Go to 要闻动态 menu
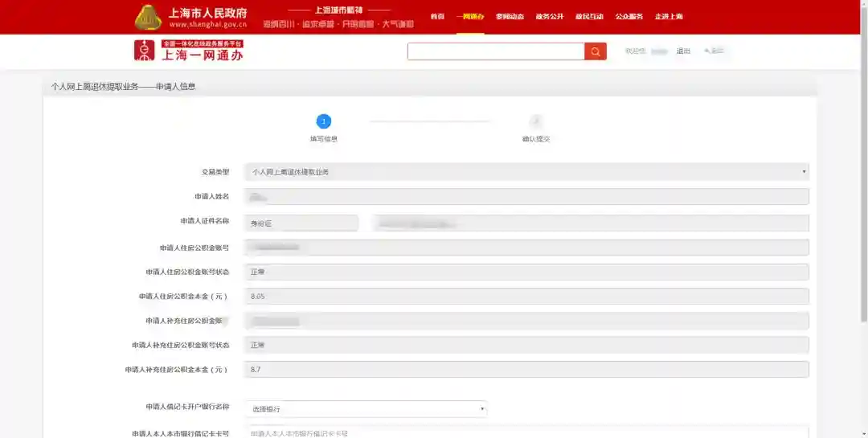The image size is (868, 438). coord(510,17)
